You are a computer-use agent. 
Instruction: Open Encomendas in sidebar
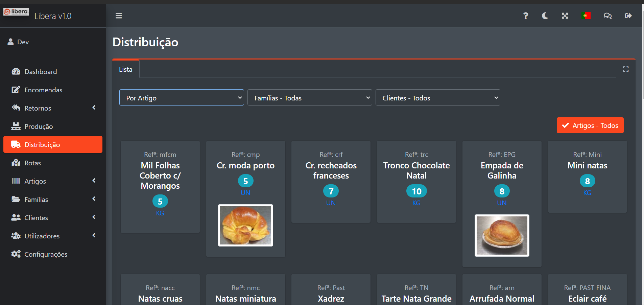[x=43, y=90]
